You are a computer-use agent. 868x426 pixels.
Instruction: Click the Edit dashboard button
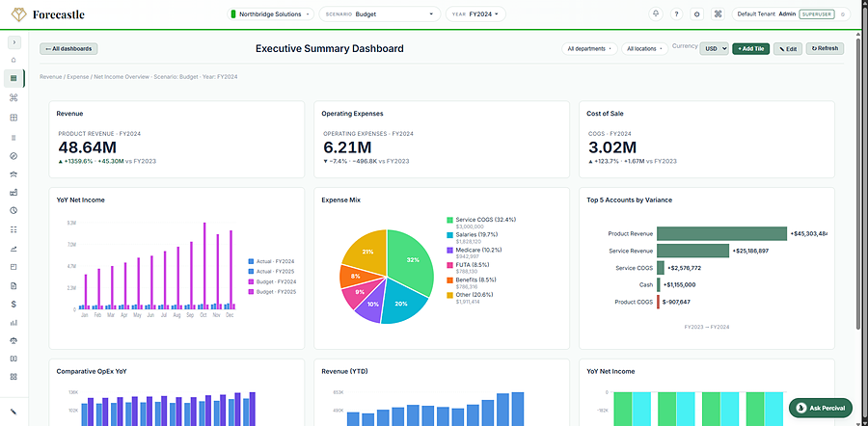point(788,49)
